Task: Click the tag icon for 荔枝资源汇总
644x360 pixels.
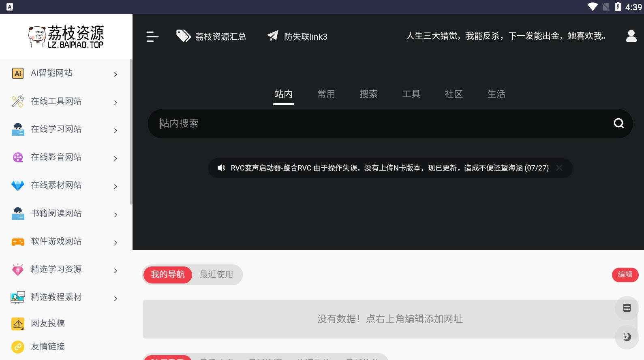Action: pyautogui.click(x=183, y=36)
